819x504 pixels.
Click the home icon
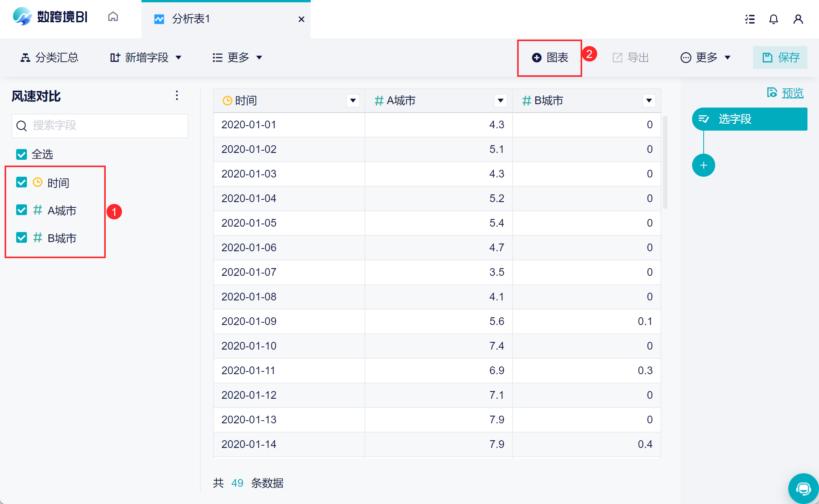113,17
